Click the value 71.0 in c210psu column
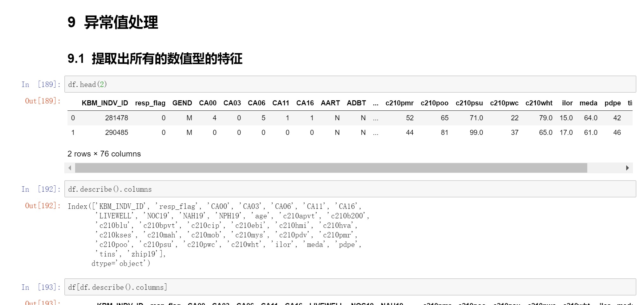Viewport: 644px width, 305px height. (x=476, y=118)
